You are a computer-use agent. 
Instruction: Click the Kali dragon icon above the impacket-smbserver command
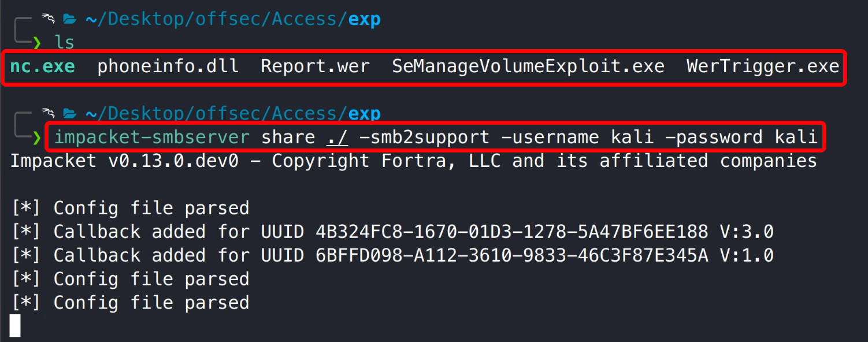(x=48, y=113)
